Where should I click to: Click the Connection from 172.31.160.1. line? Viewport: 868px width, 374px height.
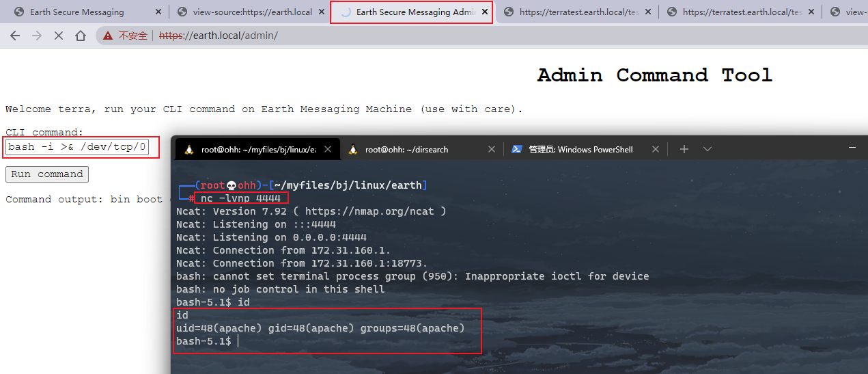(283, 250)
